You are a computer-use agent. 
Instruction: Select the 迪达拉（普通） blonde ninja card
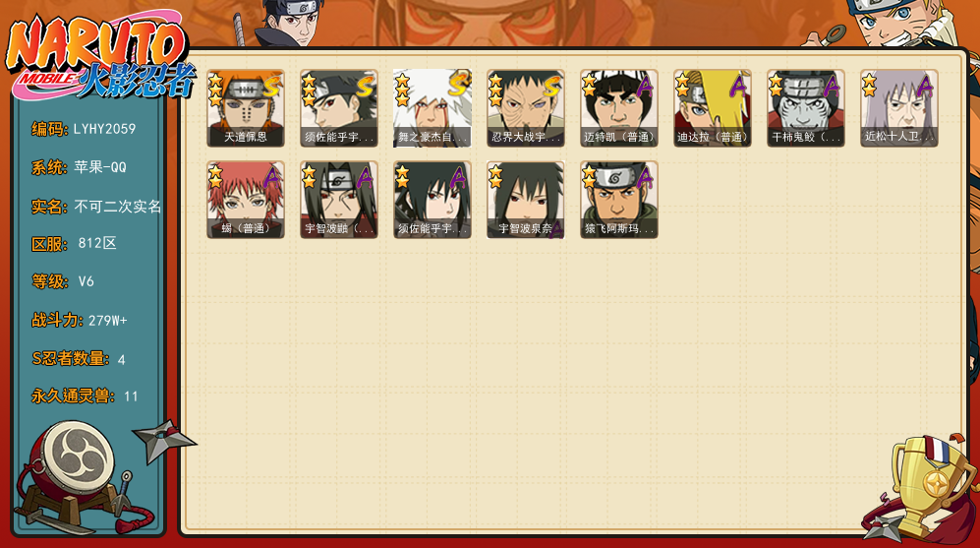[x=713, y=108]
